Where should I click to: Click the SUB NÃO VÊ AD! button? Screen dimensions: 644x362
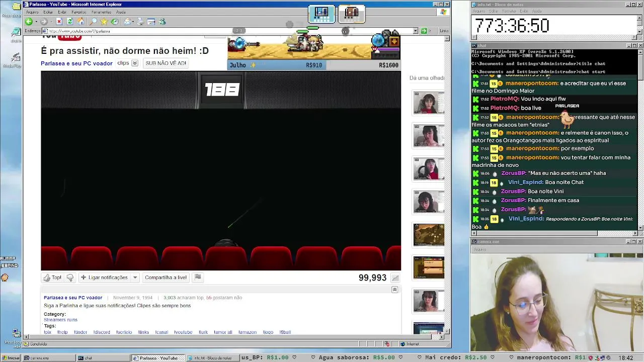166,63
